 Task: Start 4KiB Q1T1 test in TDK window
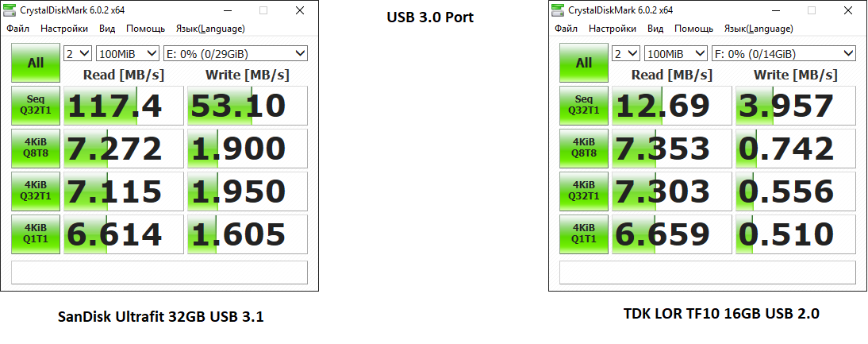coord(583,234)
